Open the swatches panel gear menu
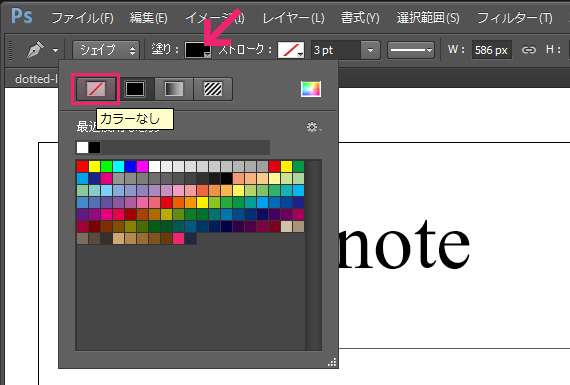Screen dimensions: 570x385 (314, 127)
